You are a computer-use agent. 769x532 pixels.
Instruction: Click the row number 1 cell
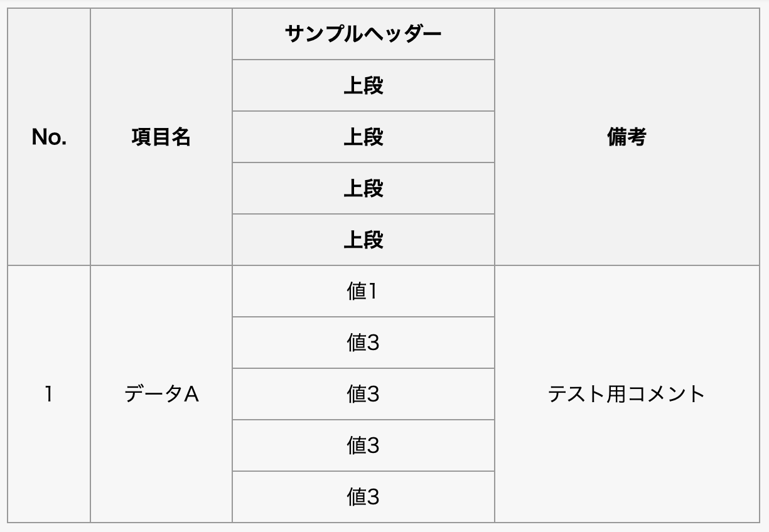click(x=49, y=394)
